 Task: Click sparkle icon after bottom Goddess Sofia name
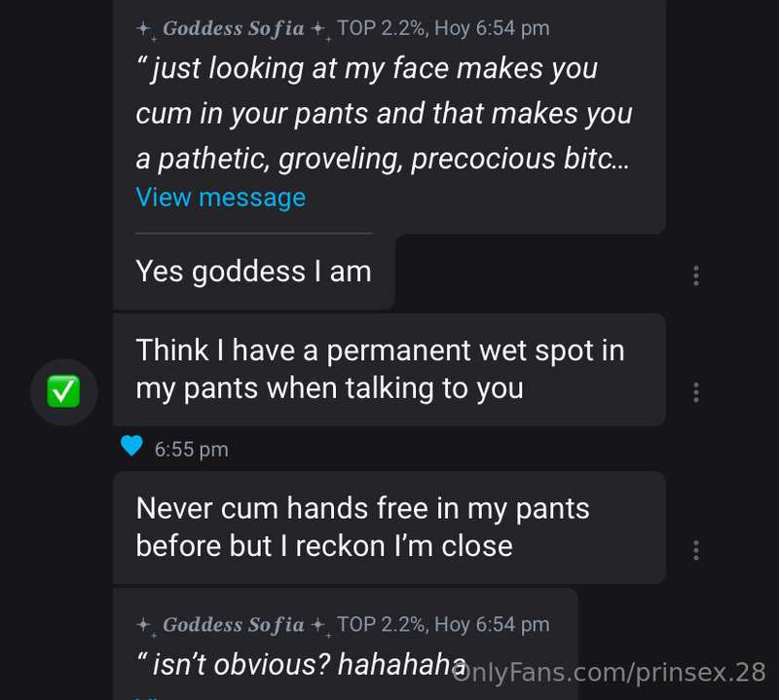coord(321,626)
